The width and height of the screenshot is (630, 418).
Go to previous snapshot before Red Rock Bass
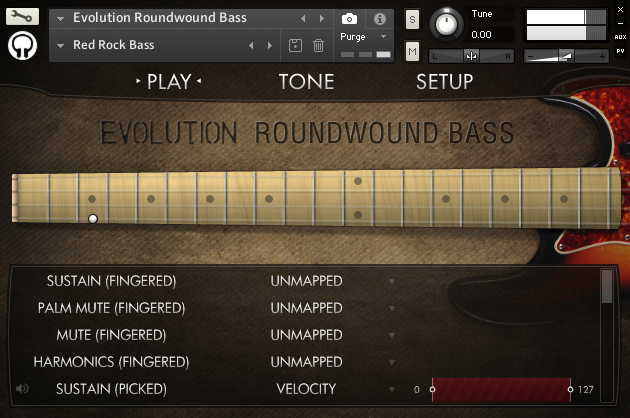(251, 45)
